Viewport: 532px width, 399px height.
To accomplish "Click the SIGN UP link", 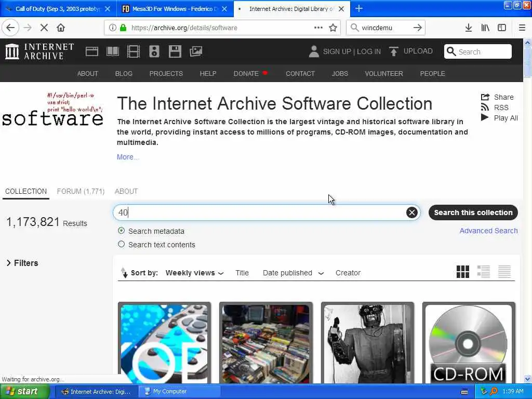I will point(337,51).
